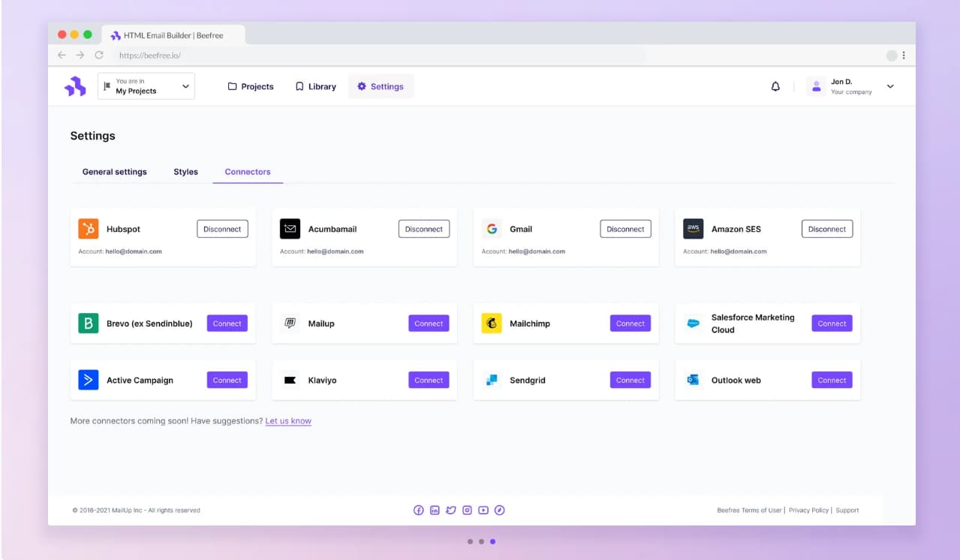Connect the Outlook web integration
Image resolution: width=960 pixels, height=560 pixels.
tap(832, 380)
